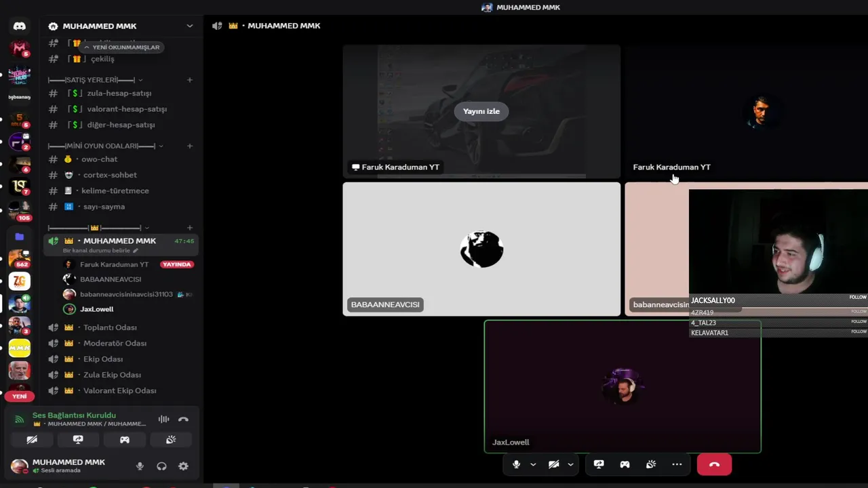Expand the blue server folder icon

click(x=20, y=237)
